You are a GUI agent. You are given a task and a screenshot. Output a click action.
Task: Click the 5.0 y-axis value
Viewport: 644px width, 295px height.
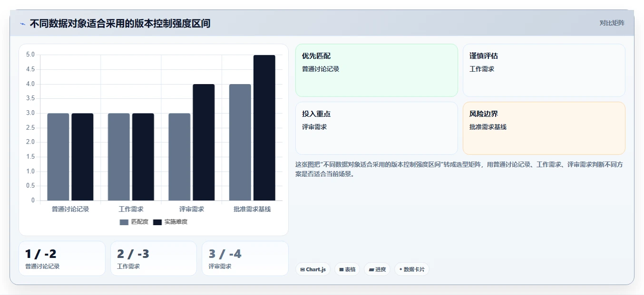(30, 55)
